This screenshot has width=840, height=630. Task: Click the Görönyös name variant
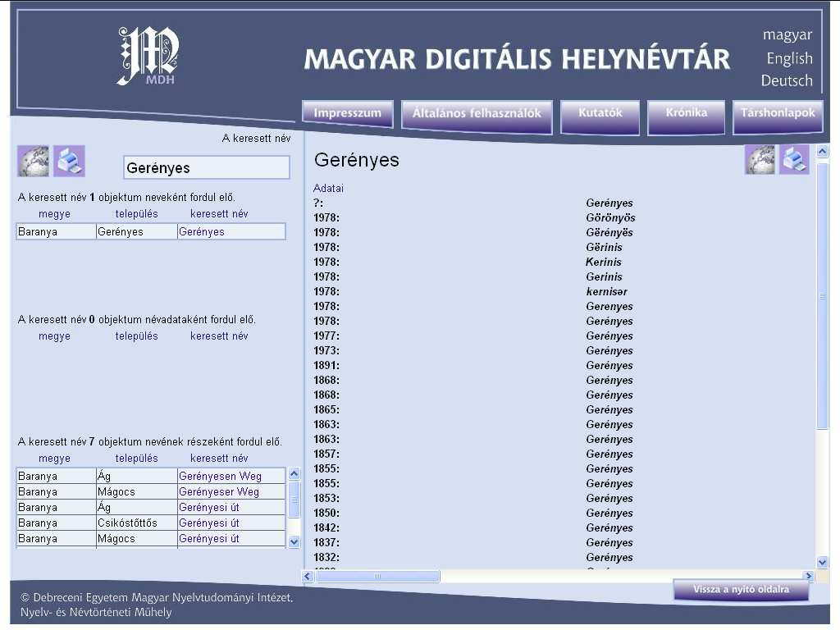pos(610,218)
